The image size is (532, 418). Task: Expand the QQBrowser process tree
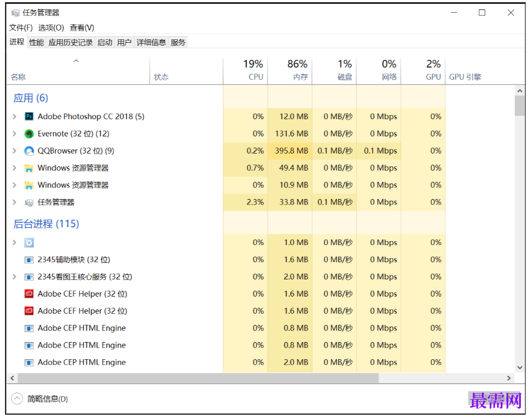point(14,151)
